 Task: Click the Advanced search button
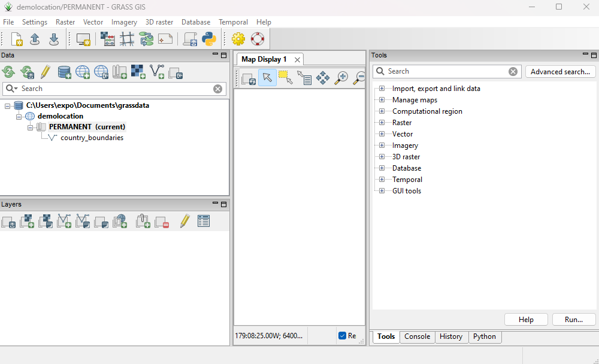561,72
